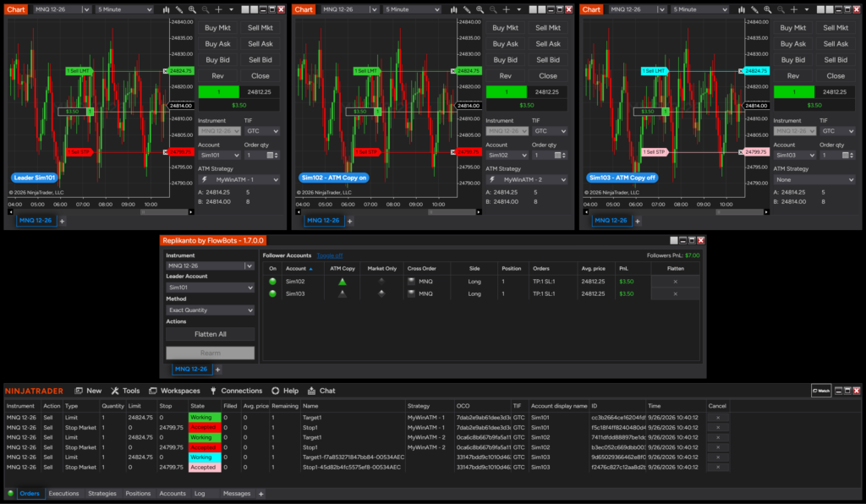Add new tab in Control Center bottom bar
866x504 pixels.
click(260, 494)
